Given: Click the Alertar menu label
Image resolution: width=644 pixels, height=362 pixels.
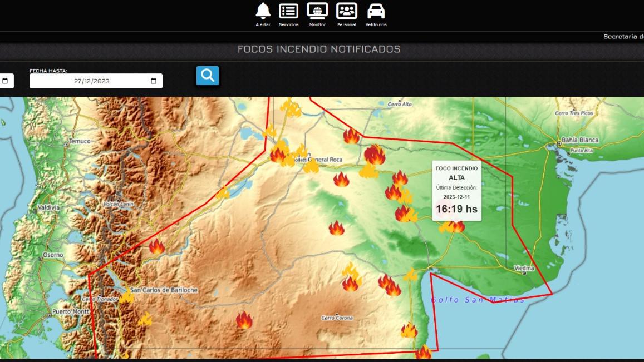Looking at the screenshot, I should (263, 24).
